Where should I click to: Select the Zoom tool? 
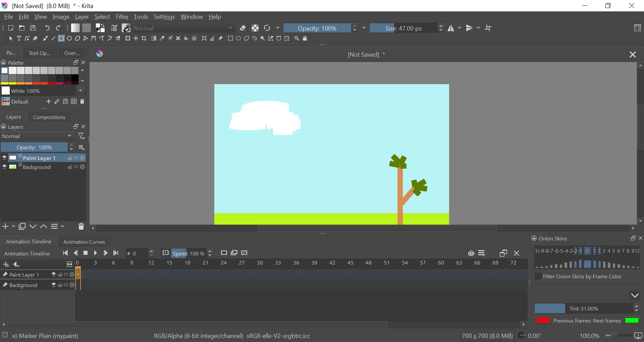click(297, 38)
